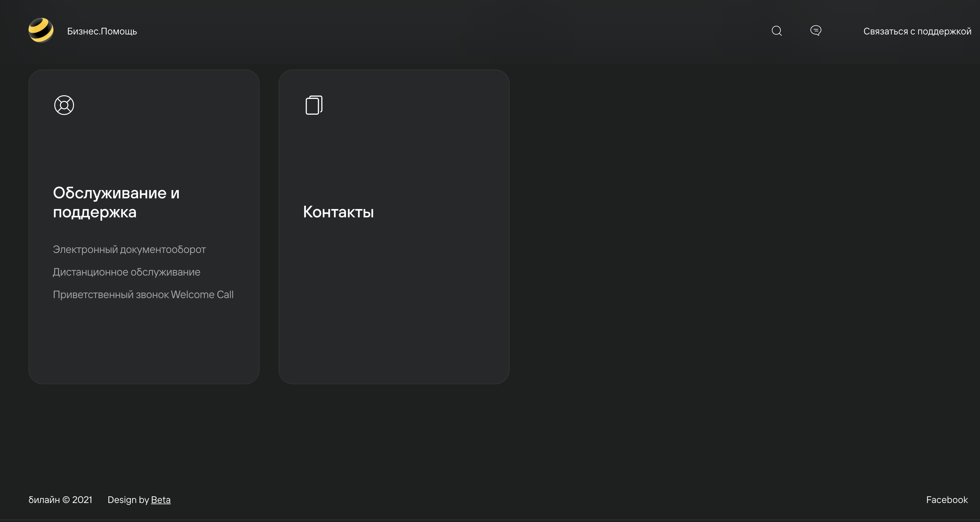
Task: Click the document/copy icon on Контакты card
Action: pyautogui.click(x=314, y=105)
